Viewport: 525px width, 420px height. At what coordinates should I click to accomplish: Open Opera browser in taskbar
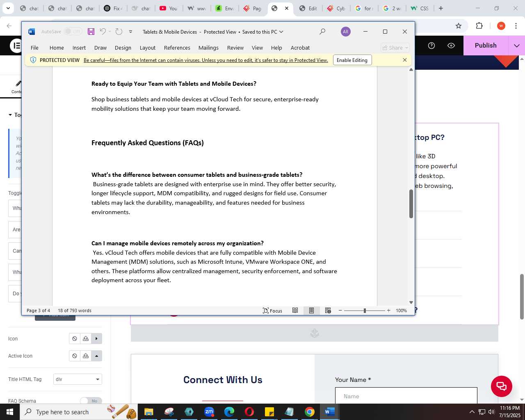point(249,412)
